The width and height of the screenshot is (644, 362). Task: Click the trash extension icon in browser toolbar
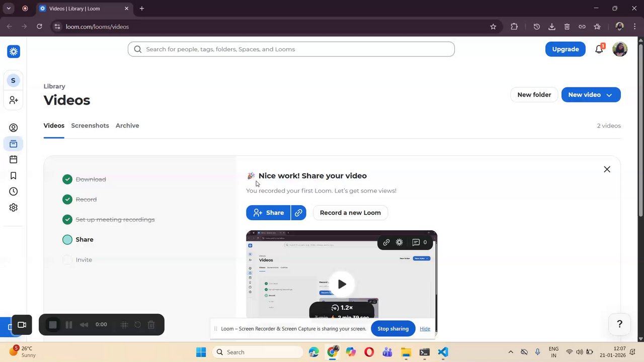point(567,27)
